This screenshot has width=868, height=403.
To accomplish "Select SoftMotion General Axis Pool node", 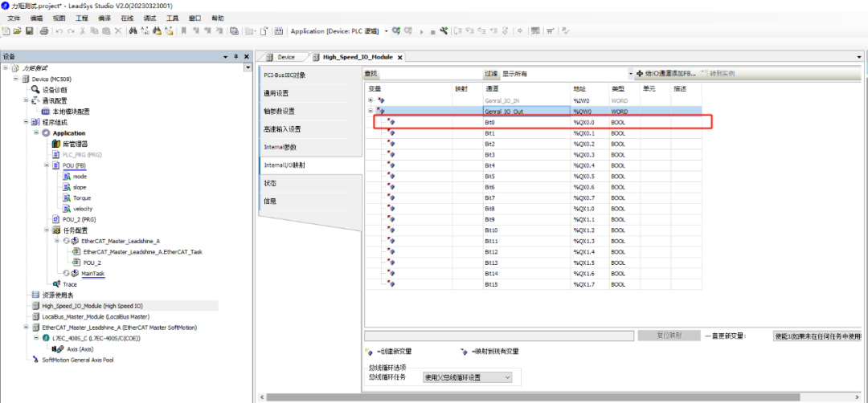I will [x=78, y=360].
